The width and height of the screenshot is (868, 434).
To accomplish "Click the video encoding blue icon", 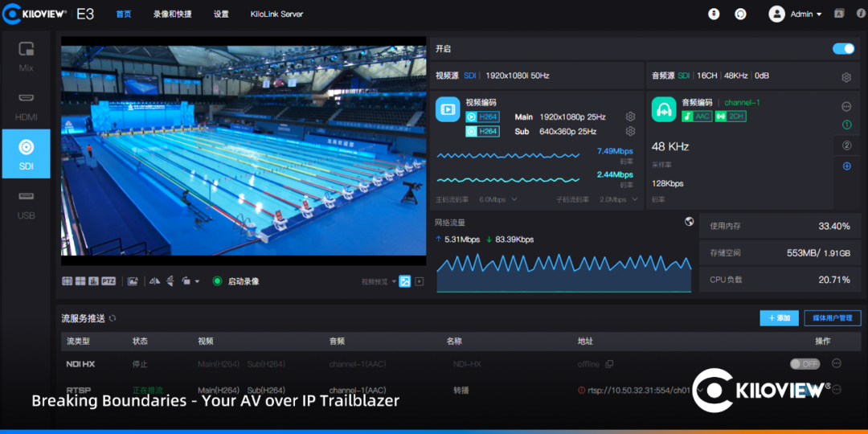I will click(448, 109).
